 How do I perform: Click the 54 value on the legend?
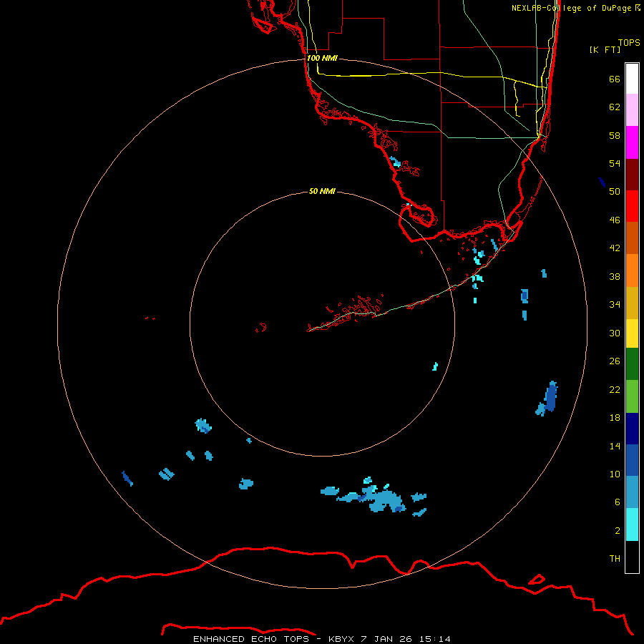point(615,163)
